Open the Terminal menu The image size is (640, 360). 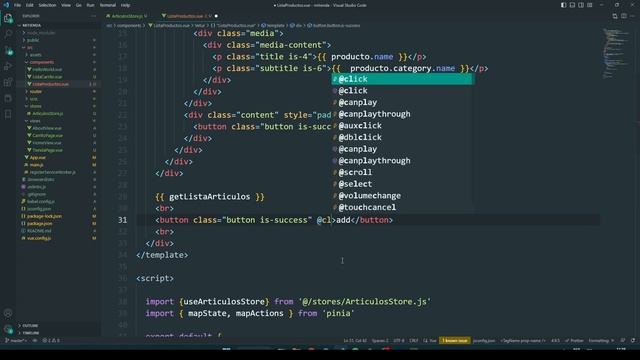tap(108, 5)
